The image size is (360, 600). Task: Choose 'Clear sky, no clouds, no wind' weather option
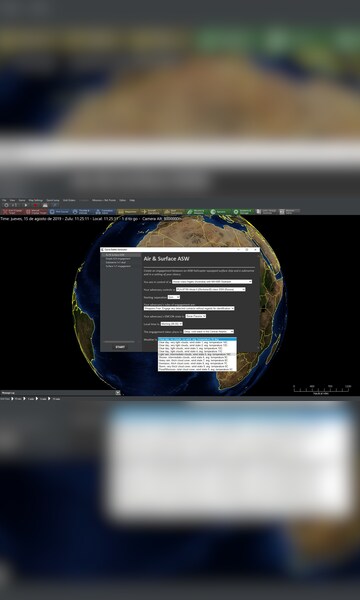coord(197,339)
